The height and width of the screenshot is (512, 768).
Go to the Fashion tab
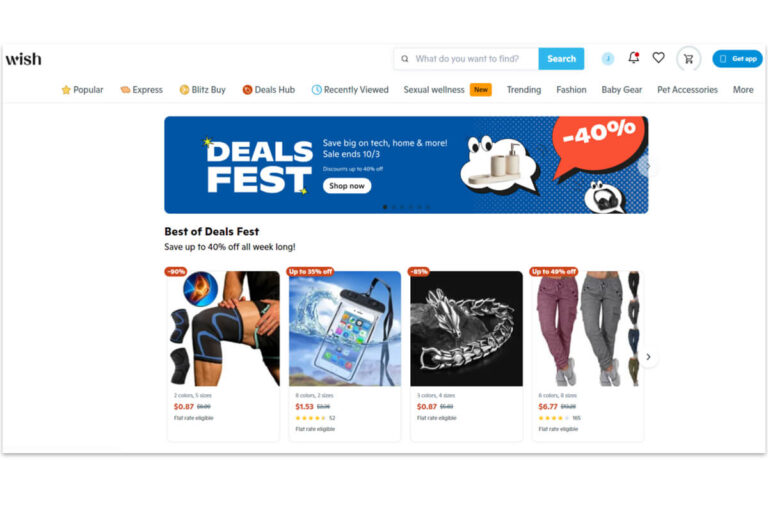[x=571, y=90]
